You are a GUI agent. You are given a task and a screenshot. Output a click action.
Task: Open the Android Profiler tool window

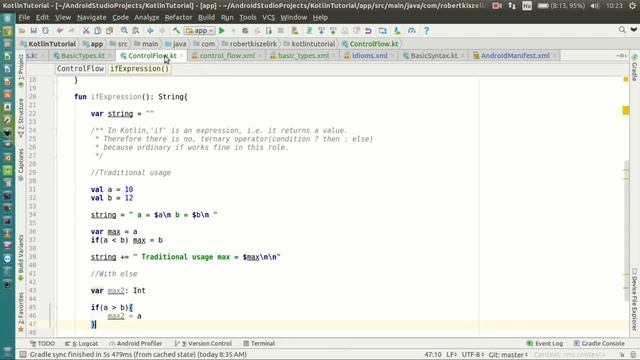(136, 344)
